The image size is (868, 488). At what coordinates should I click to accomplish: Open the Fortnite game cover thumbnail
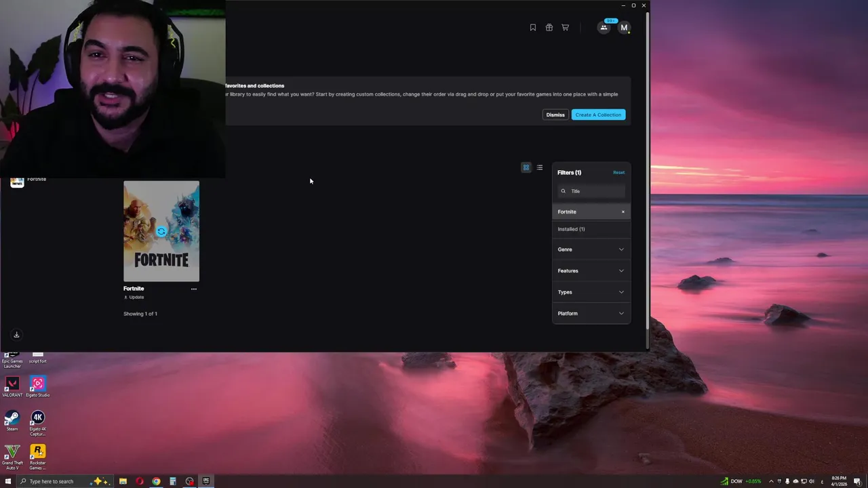pos(161,231)
